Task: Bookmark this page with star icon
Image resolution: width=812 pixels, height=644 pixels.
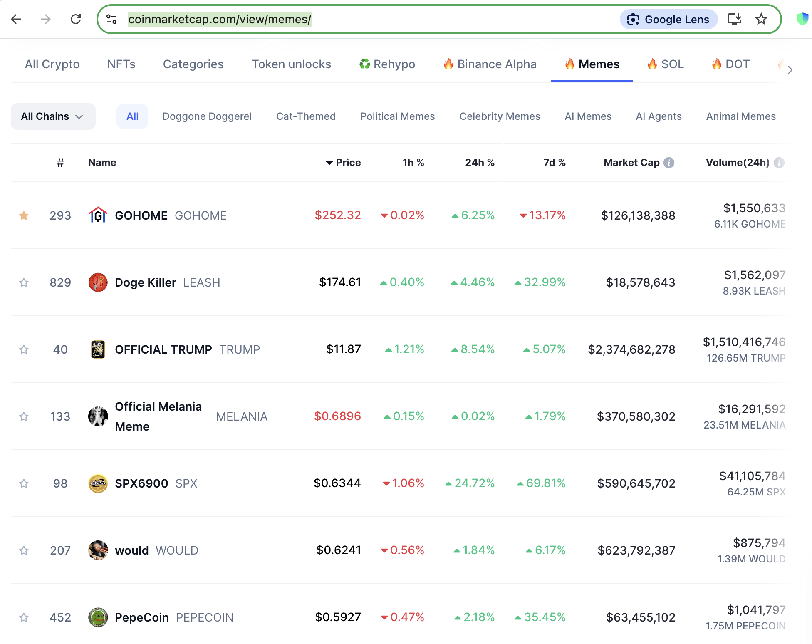Action: click(761, 19)
